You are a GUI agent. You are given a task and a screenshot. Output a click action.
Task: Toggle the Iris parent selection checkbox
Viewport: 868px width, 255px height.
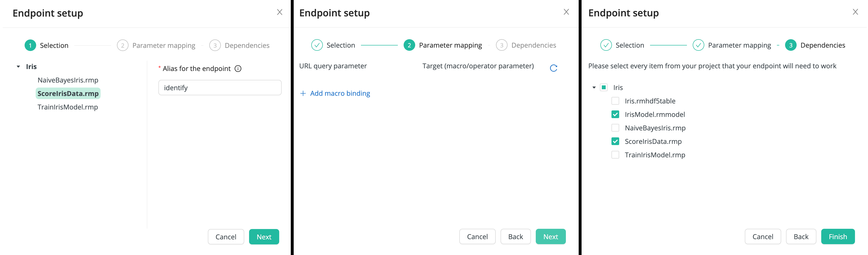tap(603, 87)
